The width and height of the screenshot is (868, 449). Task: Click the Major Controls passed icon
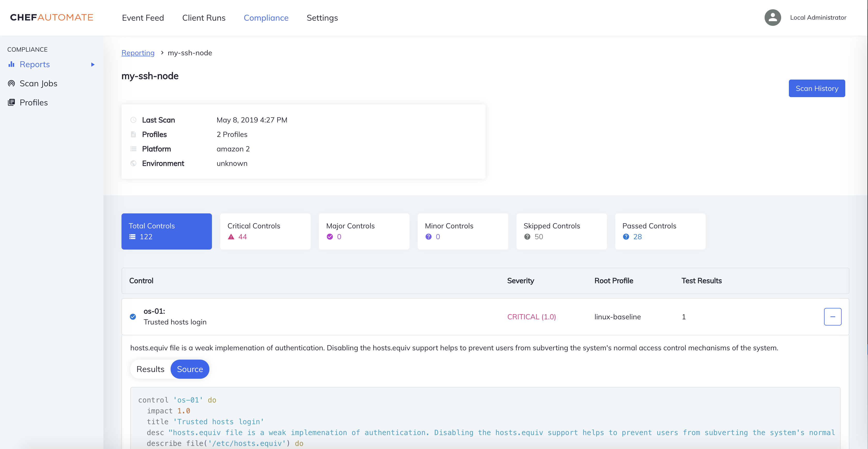tap(330, 237)
